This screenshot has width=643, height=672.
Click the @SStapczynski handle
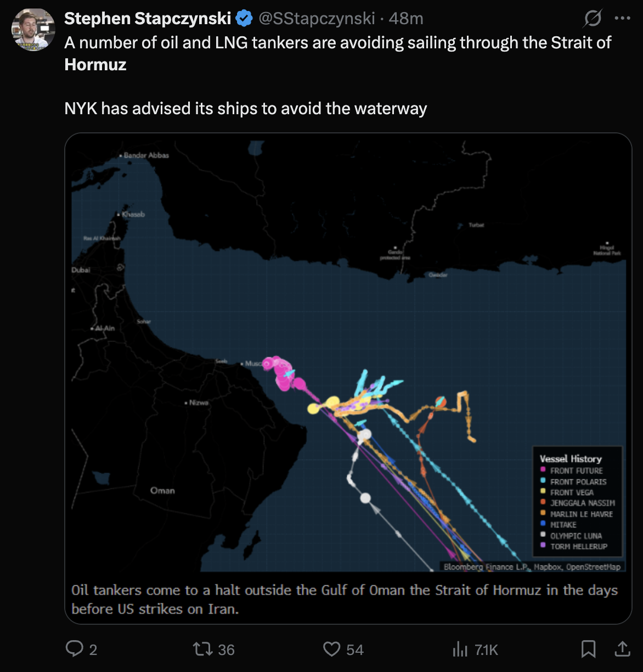tap(317, 19)
